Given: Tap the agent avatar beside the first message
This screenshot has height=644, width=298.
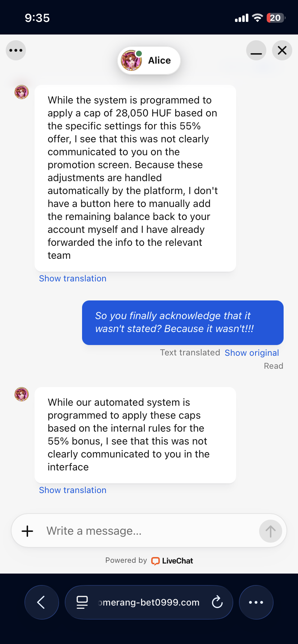Looking at the screenshot, I should (x=22, y=92).
